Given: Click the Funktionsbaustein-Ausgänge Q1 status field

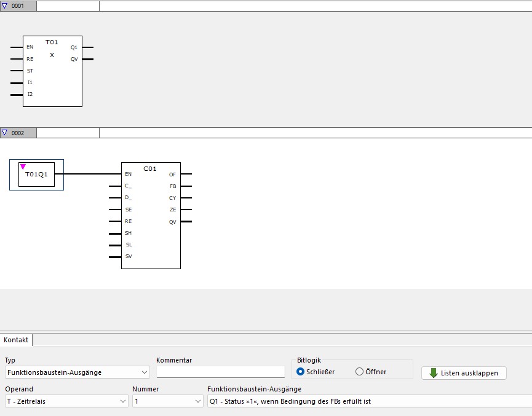Looking at the screenshot, I should [368, 401].
